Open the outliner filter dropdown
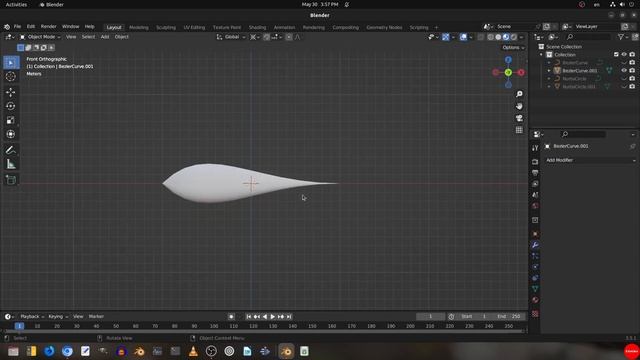The height and width of the screenshot is (360, 640). tap(622, 37)
